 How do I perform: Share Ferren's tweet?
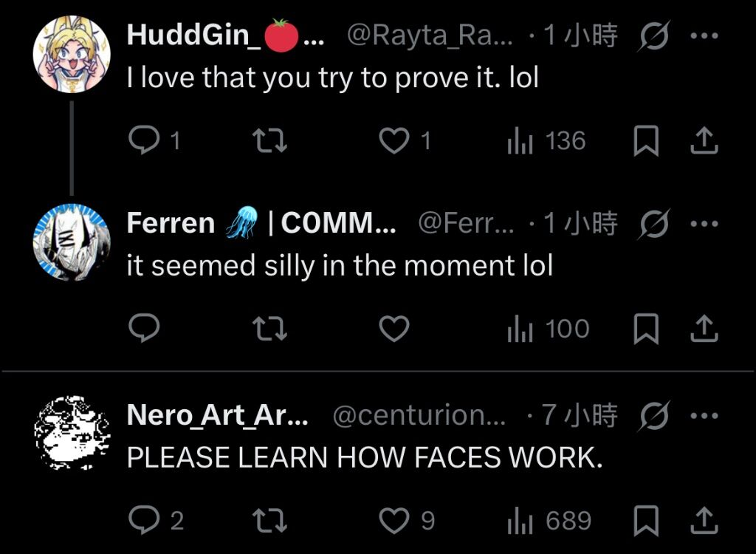coord(704,329)
